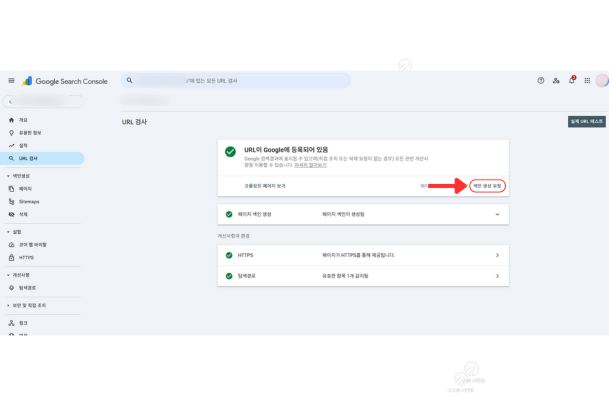
Task: Click the lightbulb icon for 유용한 정보
Action: coord(11,133)
